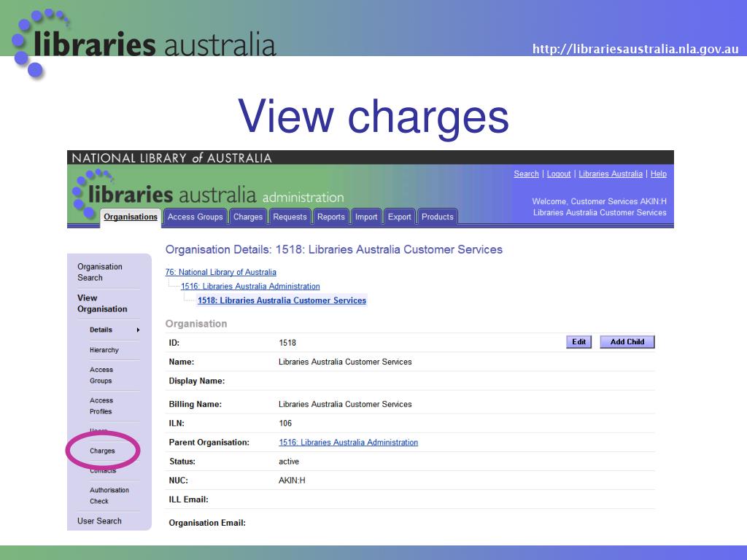Click the NATIONAL LIBRARY of AUSTRALIA banner text
The height and width of the screenshot is (560, 747).
pos(171,158)
